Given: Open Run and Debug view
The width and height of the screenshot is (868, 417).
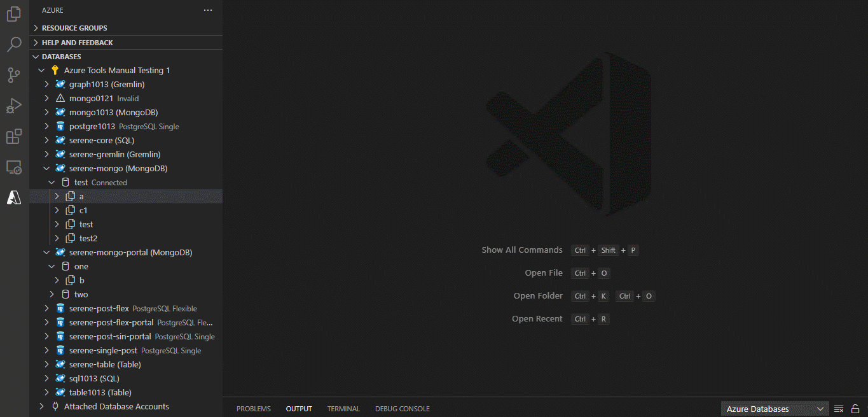Looking at the screenshot, I should point(14,106).
